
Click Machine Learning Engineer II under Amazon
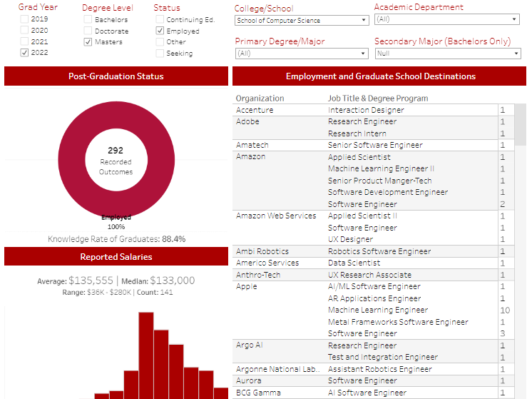(x=381, y=168)
